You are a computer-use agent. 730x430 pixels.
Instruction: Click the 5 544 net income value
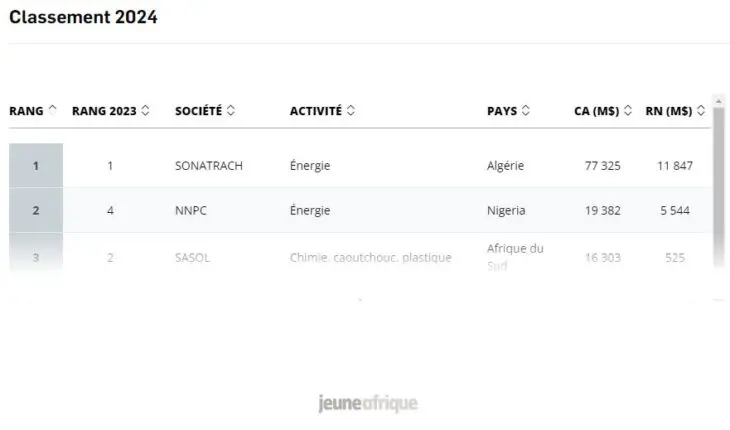pyautogui.click(x=674, y=211)
